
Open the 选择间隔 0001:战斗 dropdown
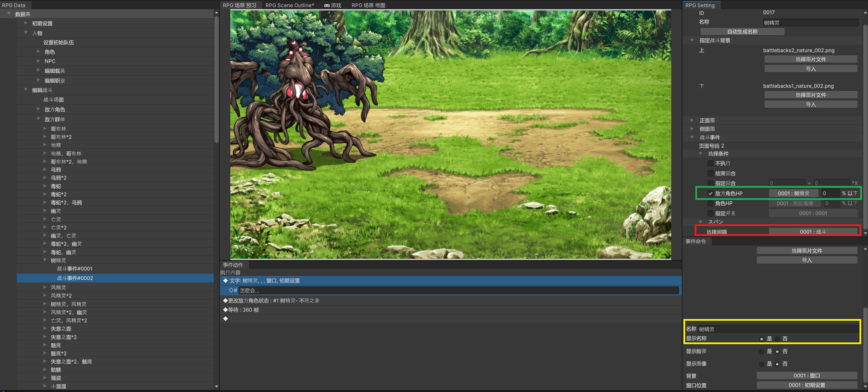pos(813,232)
